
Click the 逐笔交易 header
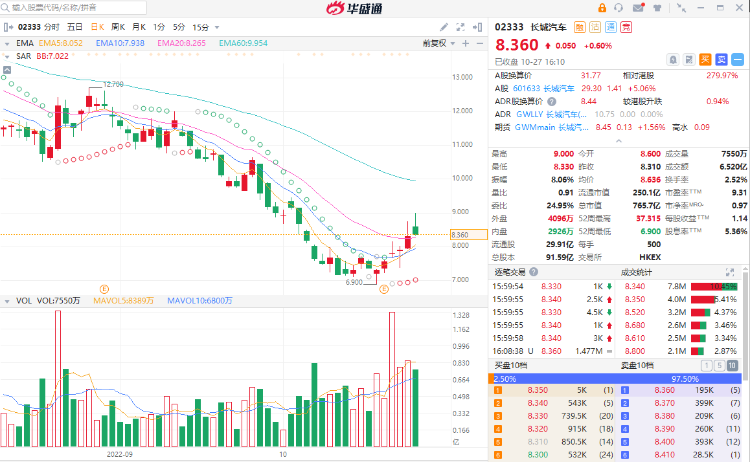(510, 272)
